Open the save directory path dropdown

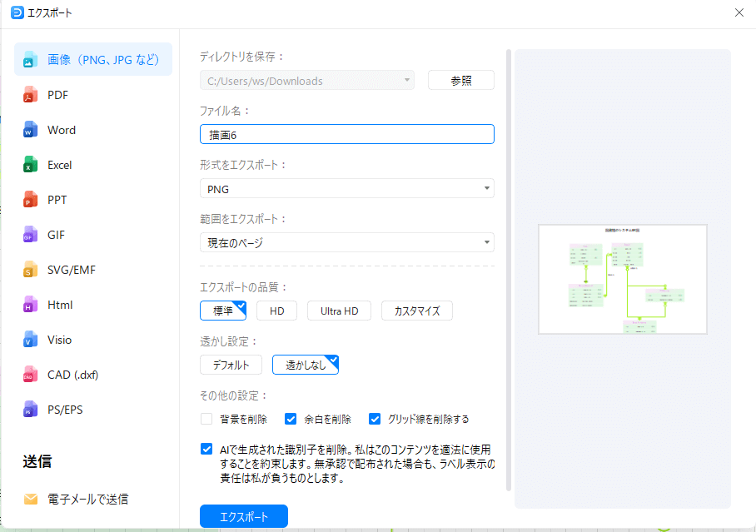(306, 81)
